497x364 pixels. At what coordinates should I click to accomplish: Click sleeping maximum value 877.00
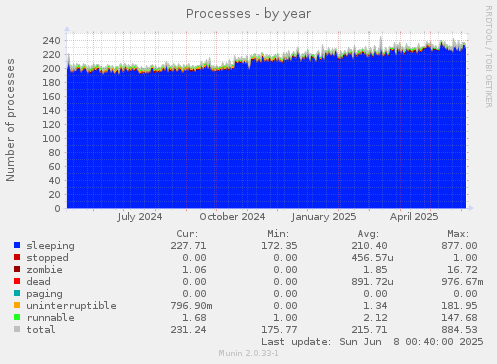point(459,246)
